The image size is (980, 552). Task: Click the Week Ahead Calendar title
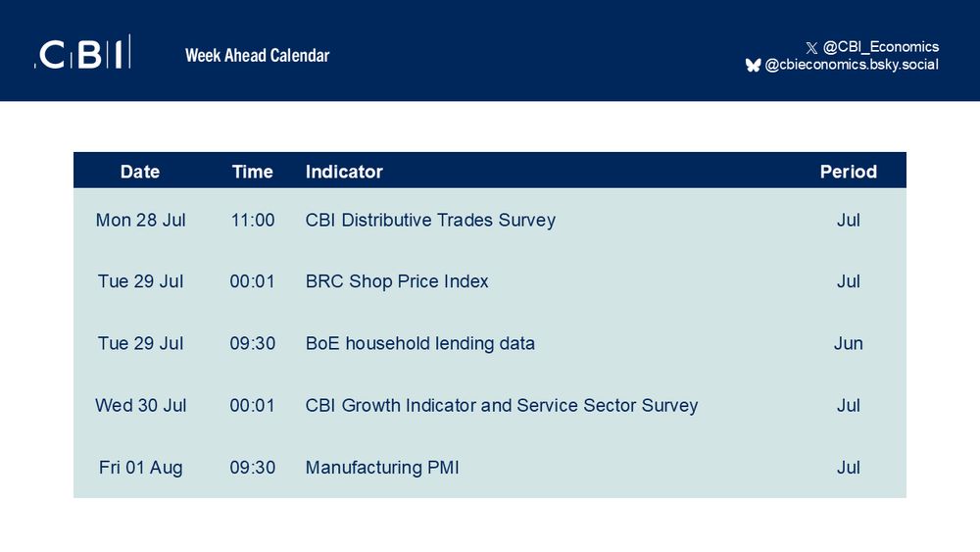pyautogui.click(x=257, y=56)
